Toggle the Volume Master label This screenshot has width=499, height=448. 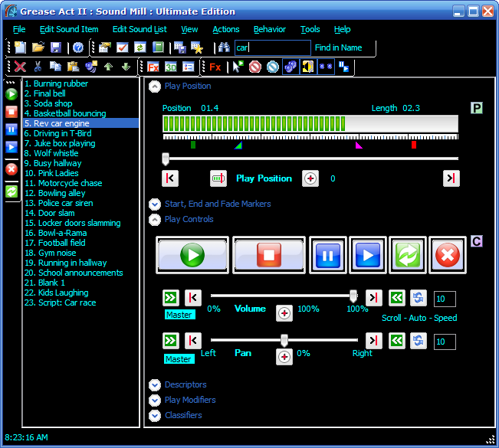180,315
